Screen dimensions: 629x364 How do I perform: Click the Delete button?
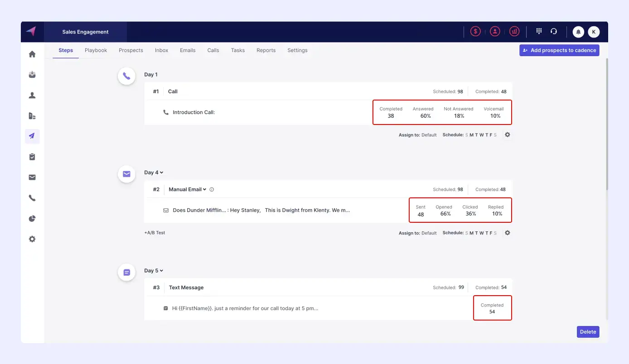tap(588, 332)
